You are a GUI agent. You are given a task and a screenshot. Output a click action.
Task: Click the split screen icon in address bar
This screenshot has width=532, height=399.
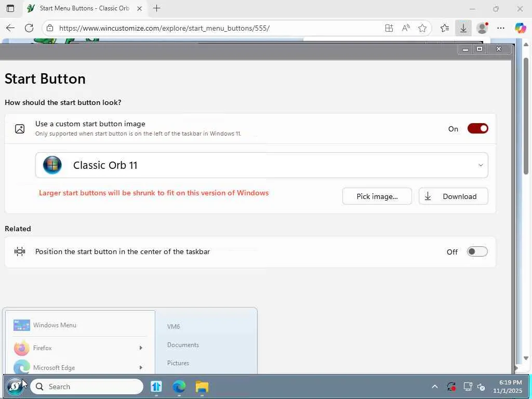point(389,28)
